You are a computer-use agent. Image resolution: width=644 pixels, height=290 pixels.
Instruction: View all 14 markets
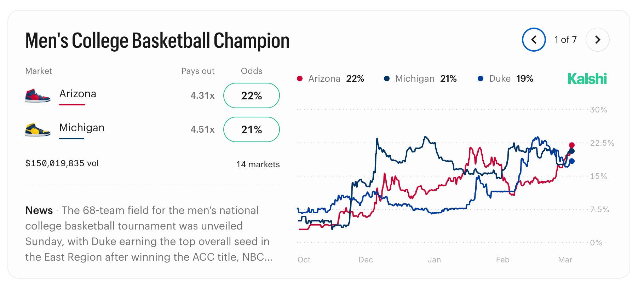coord(258,164)
